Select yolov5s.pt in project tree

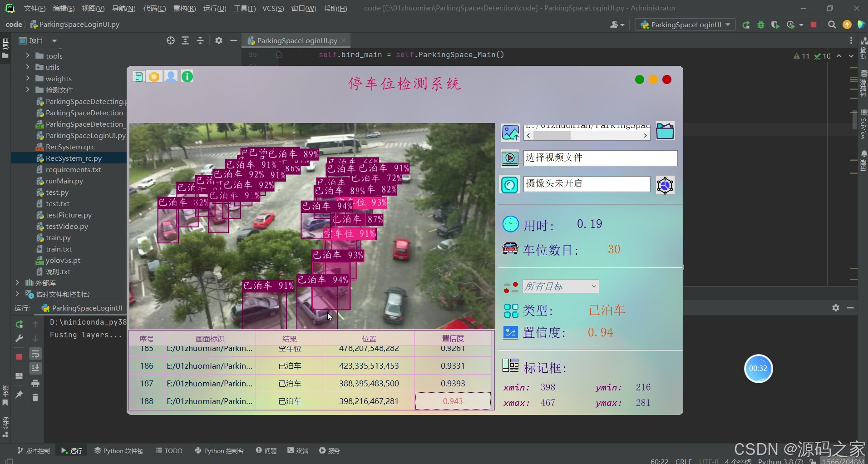(63, 260)
